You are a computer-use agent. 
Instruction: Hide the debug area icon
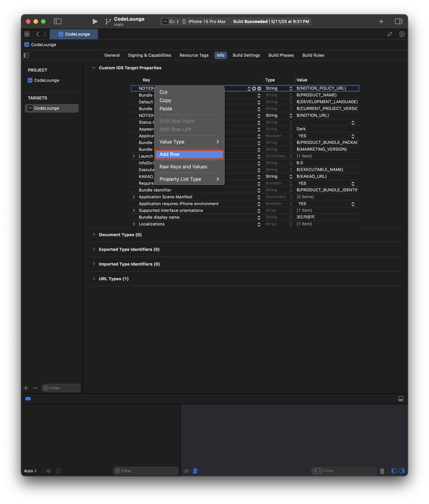coord(401,399)
